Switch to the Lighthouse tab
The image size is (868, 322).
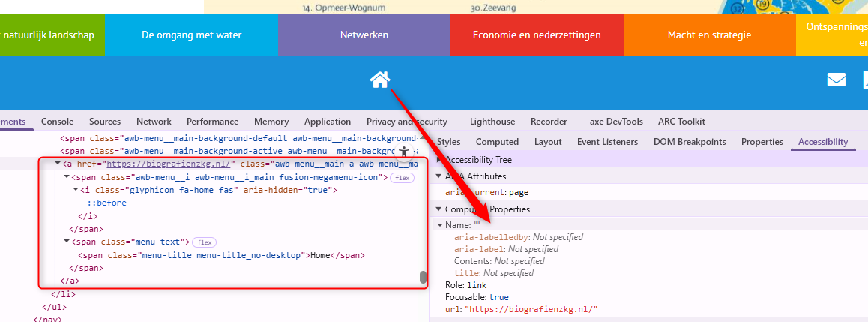click(x=492, y=122)
